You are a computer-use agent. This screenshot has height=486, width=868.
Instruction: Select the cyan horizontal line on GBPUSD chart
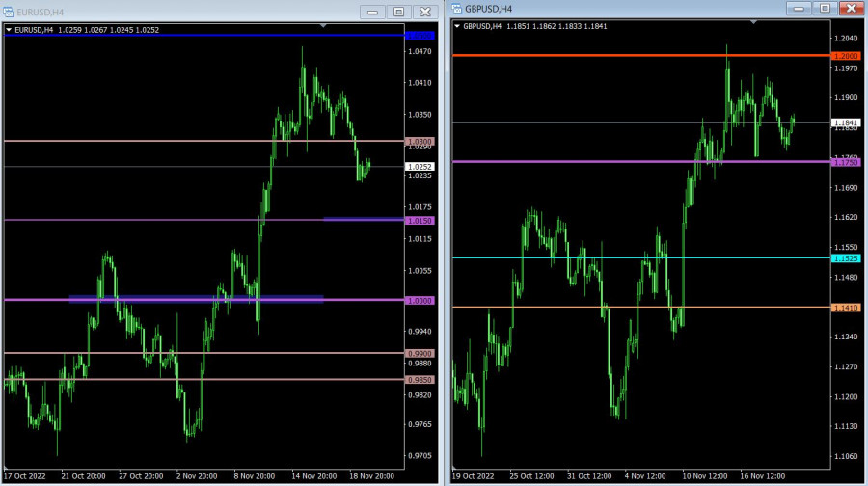point(641,257)
